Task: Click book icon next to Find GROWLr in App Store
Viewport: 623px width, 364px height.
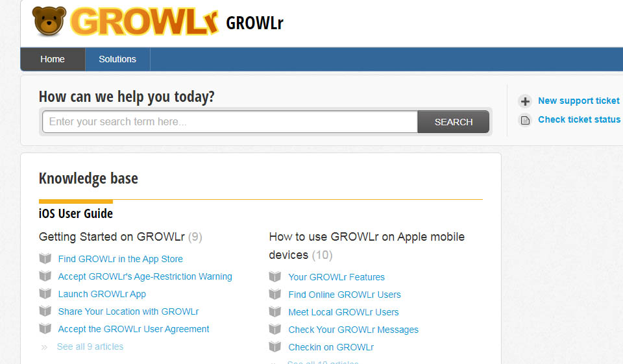Action: point(45,259)
